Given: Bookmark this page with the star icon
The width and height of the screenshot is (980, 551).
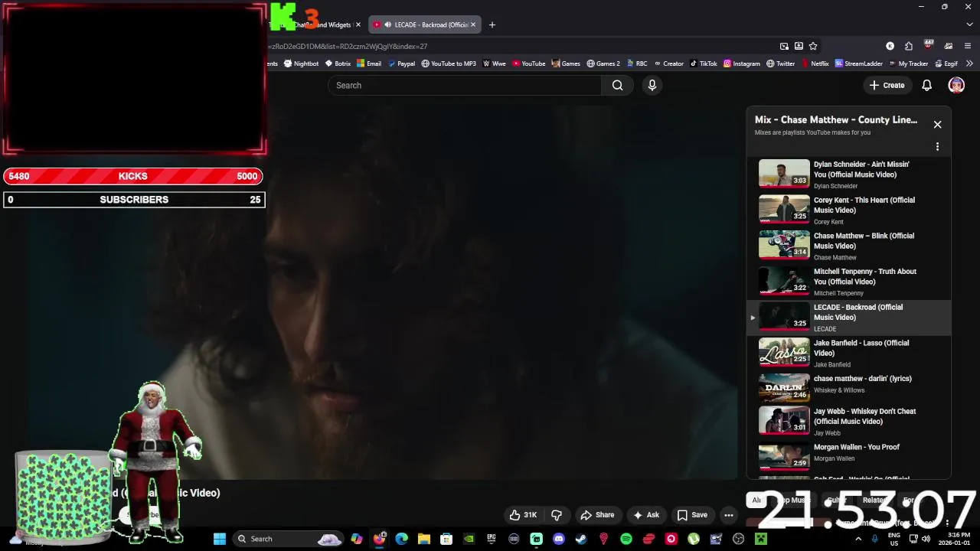Looking at the screenshot, I should coord(813,46).
